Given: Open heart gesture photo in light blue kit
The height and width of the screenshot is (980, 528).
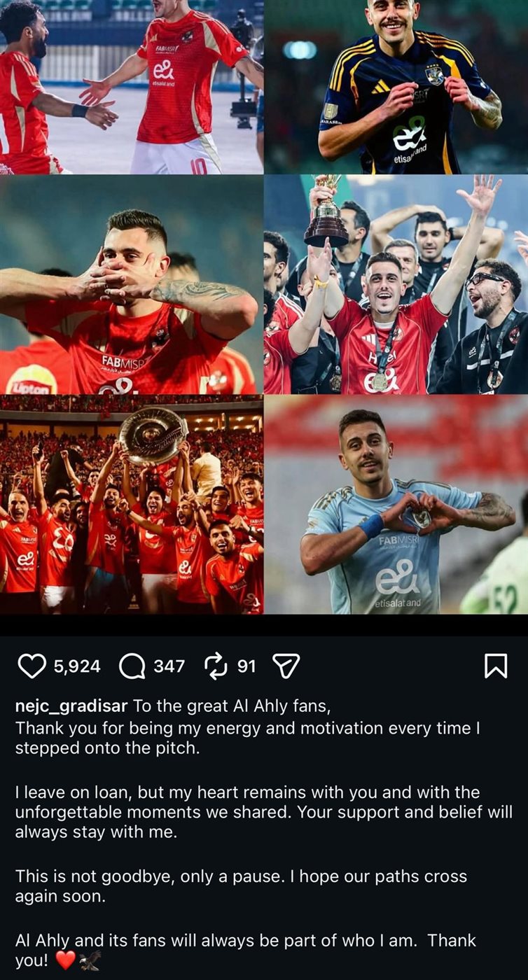Looking at the screenshot, I should (396, 505).
